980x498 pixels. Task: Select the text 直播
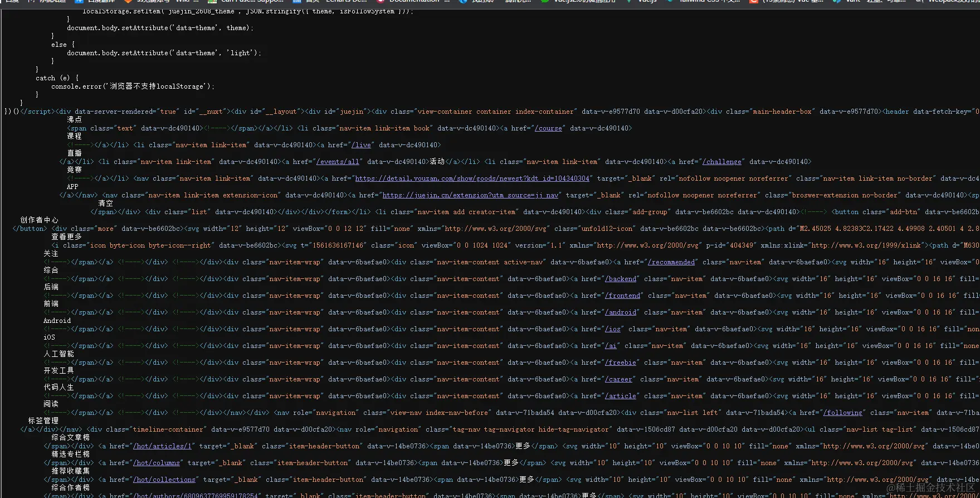coord(74,153)
